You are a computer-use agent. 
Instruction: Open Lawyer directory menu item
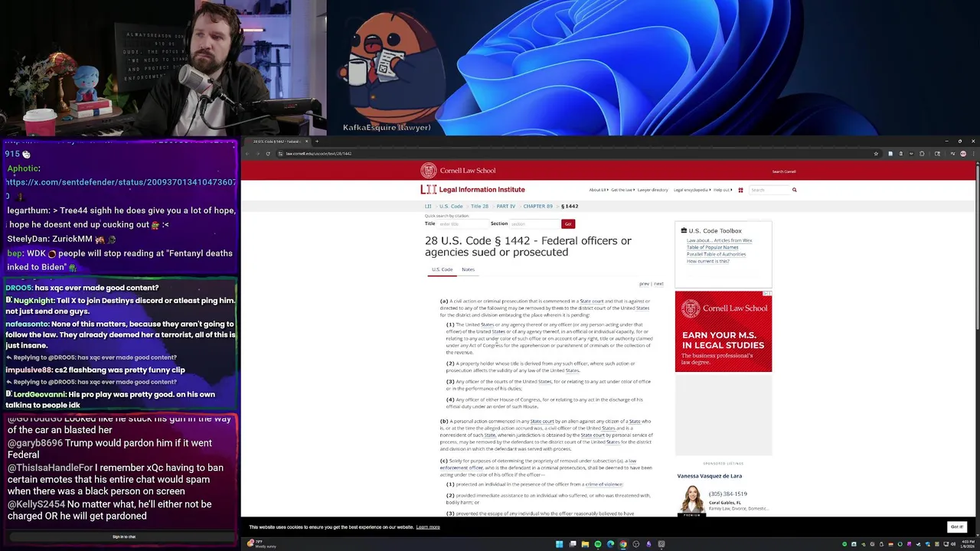[x=653, y=190]
